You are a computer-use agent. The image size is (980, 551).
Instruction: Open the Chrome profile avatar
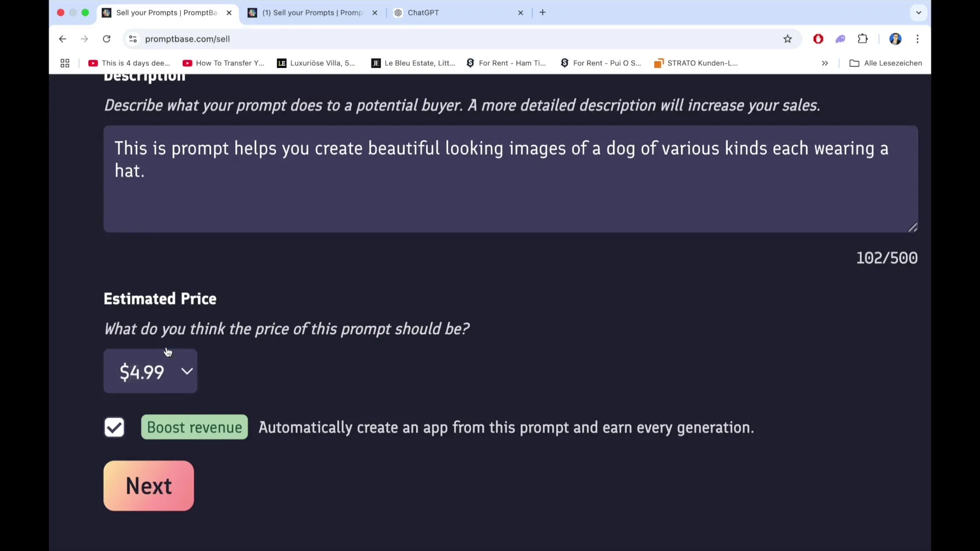click(895, 39)
